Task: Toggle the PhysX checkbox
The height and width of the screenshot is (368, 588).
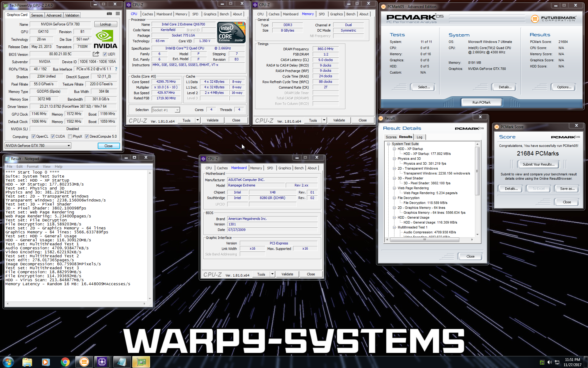Action: 70,136
